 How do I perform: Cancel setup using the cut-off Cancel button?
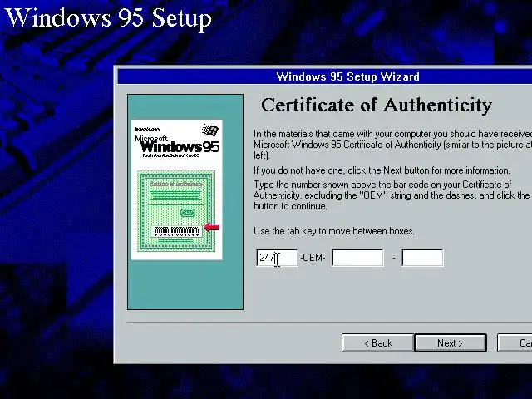click(515, 343)
